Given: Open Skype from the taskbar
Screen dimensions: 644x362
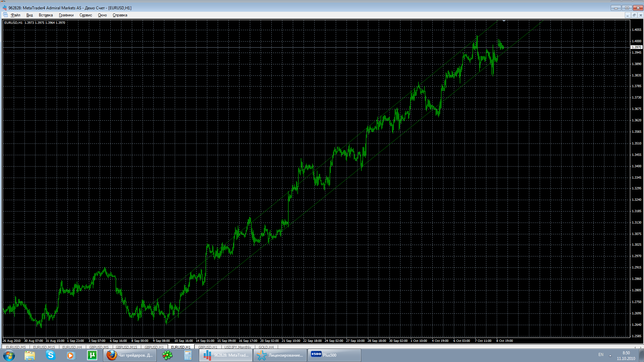Looking at the screenshot, I should click(x=51, y=355).
